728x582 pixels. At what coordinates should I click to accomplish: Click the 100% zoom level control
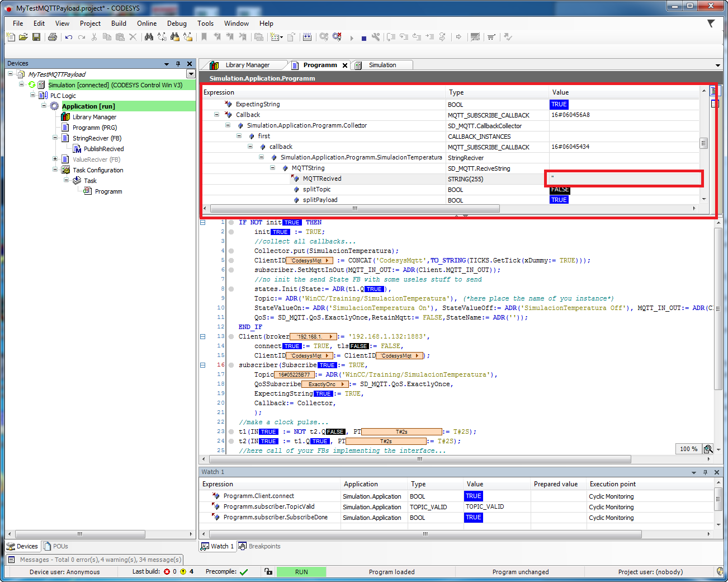click(688, 449)
